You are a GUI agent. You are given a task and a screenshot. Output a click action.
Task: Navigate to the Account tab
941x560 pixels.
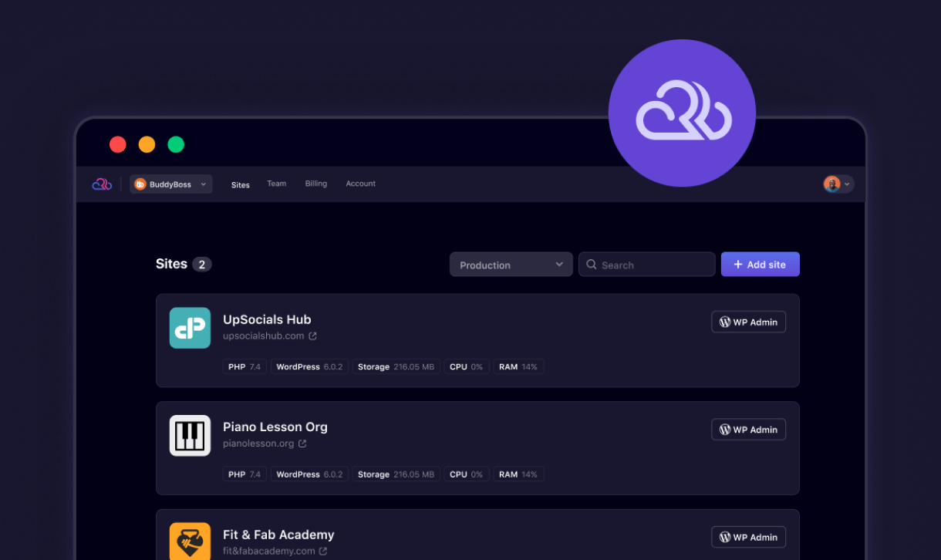(360, 184)
